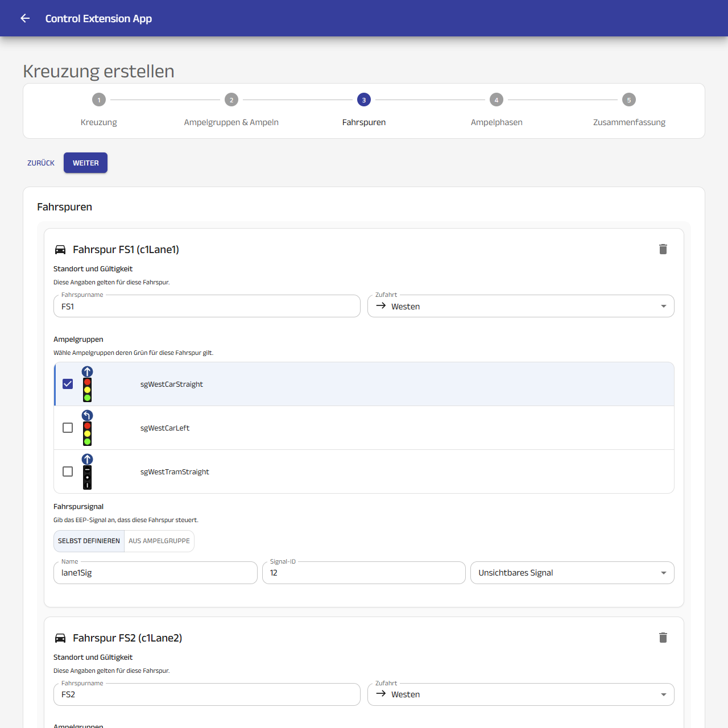Click the car icon beside Fahrspur FS1

click(x=60, y=250)
